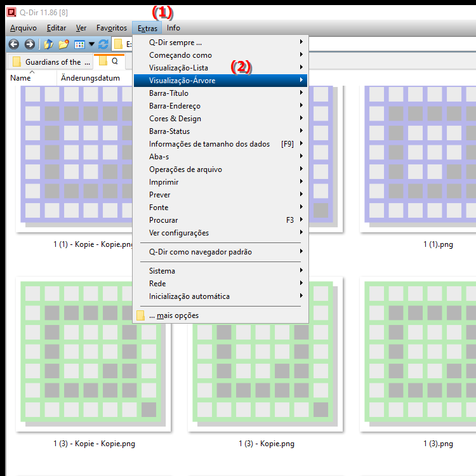This screenshot has width=476, height=476.
Task: Expand the Começando como submenu
Action: 220,55
